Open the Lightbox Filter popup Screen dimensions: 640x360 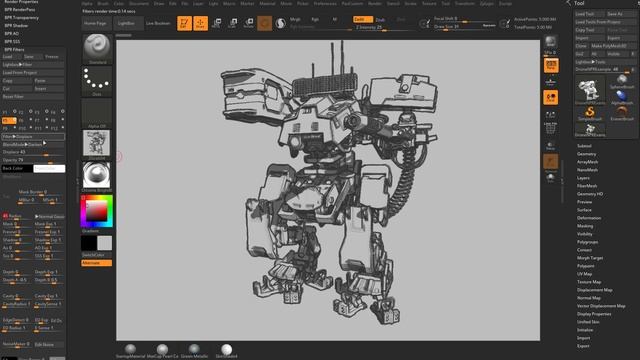[x=33, y=64]
